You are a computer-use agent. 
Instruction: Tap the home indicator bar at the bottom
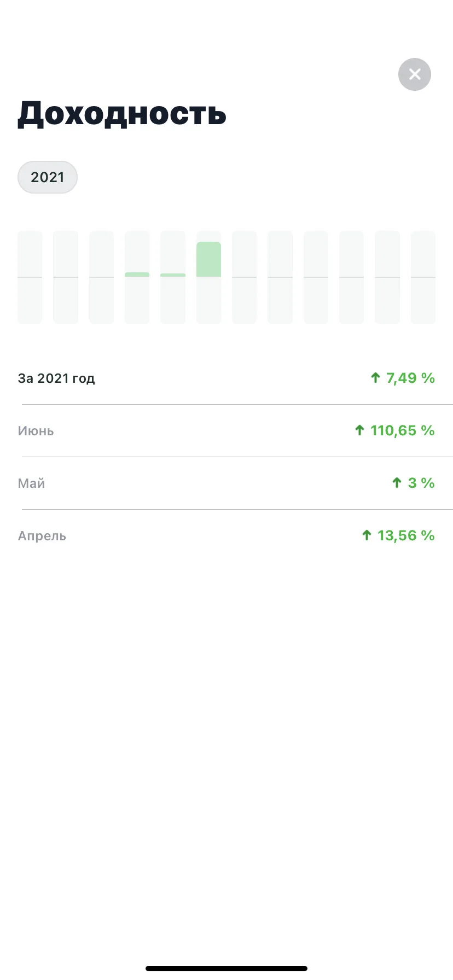[226, 969]
